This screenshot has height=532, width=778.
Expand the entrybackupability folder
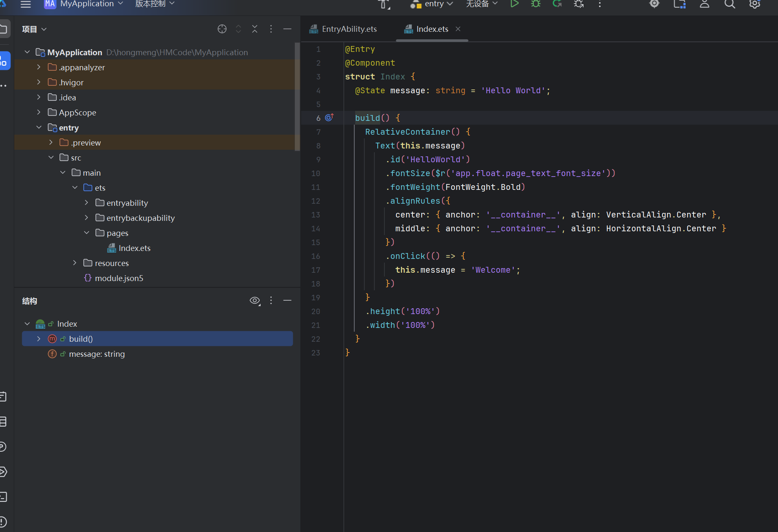(x=87, y=217)
